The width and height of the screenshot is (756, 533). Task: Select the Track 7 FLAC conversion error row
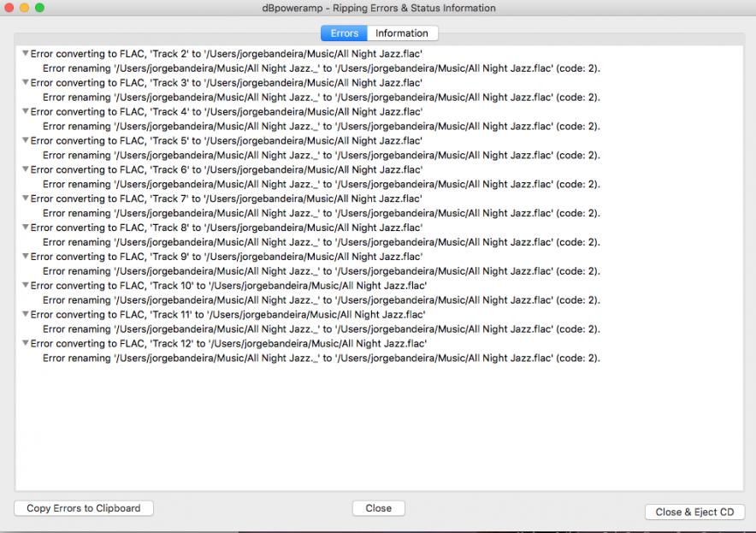click(x=227, y=199)
